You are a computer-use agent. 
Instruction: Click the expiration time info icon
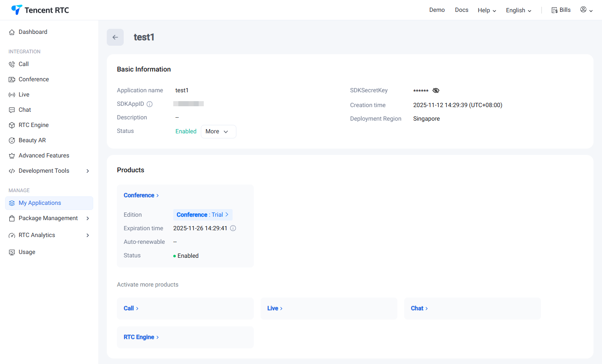pyautogui.click(x=233, y=228)
